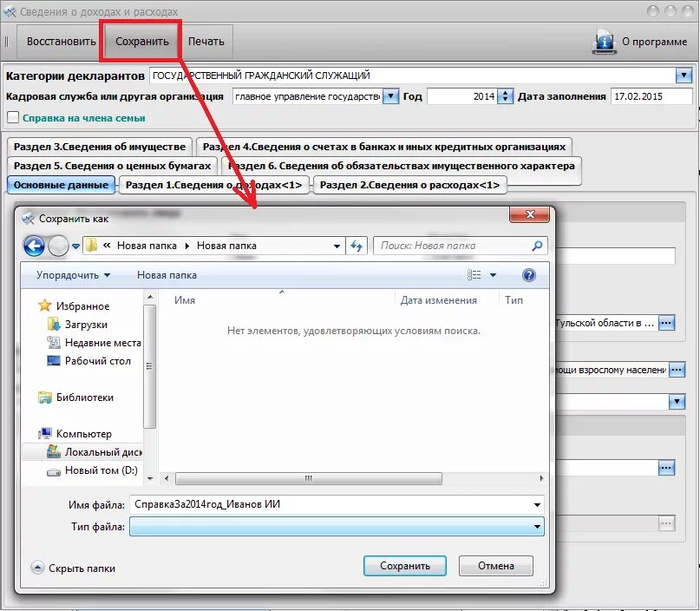700x611 pixels.
Task: Click the scroll right arrow of the file list
Action: 541,478
